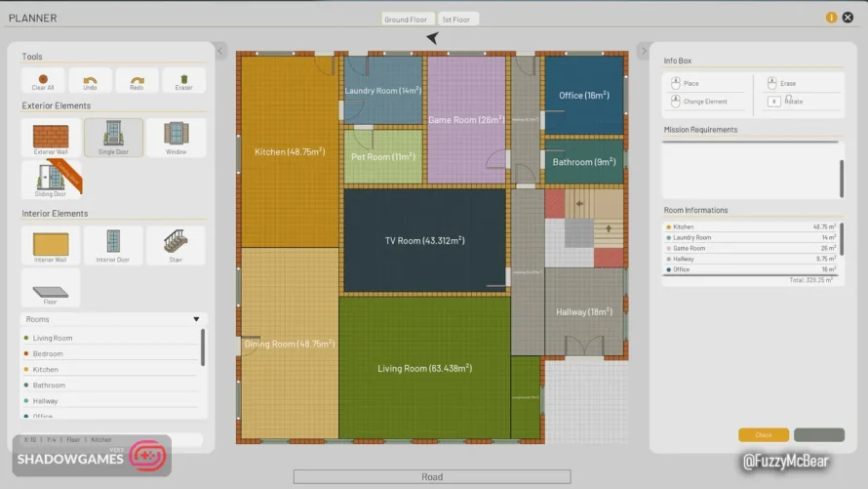Select Living Room in rooms list
868x489 pixels.
click(x=109, y=338)
